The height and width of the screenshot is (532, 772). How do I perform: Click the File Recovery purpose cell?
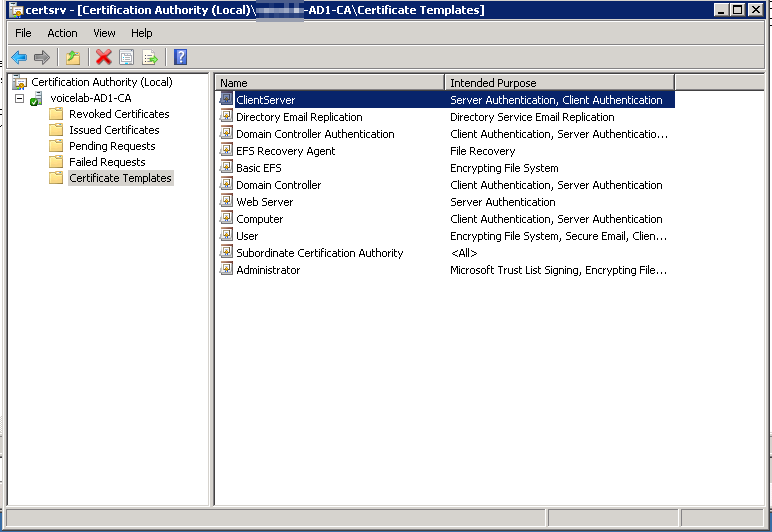(x=482, y=151)
